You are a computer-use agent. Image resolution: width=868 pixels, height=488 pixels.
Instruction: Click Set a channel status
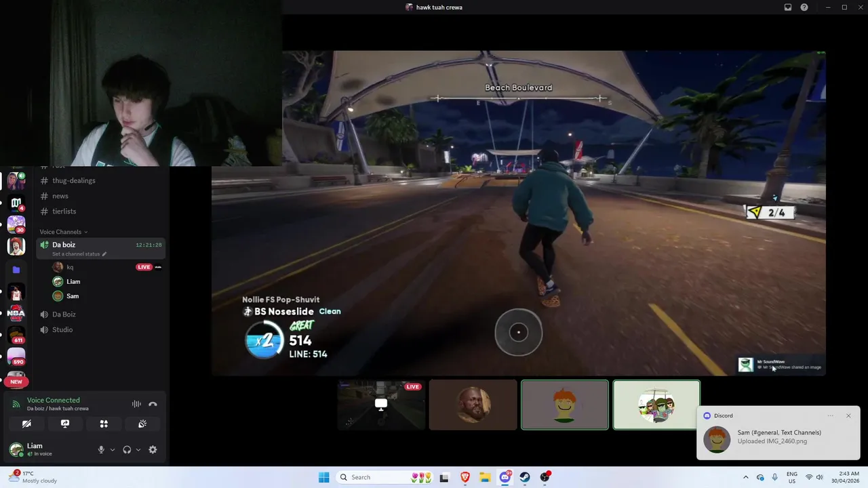click(x=79, y=254)
